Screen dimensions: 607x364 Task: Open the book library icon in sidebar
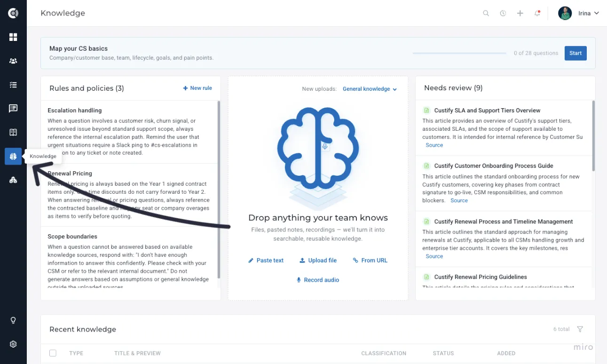click(x=13, y=132)
